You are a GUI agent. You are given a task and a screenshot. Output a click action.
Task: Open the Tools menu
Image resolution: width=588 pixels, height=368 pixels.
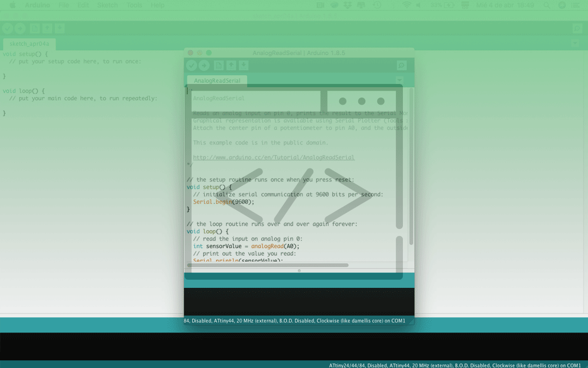[134, 5]
